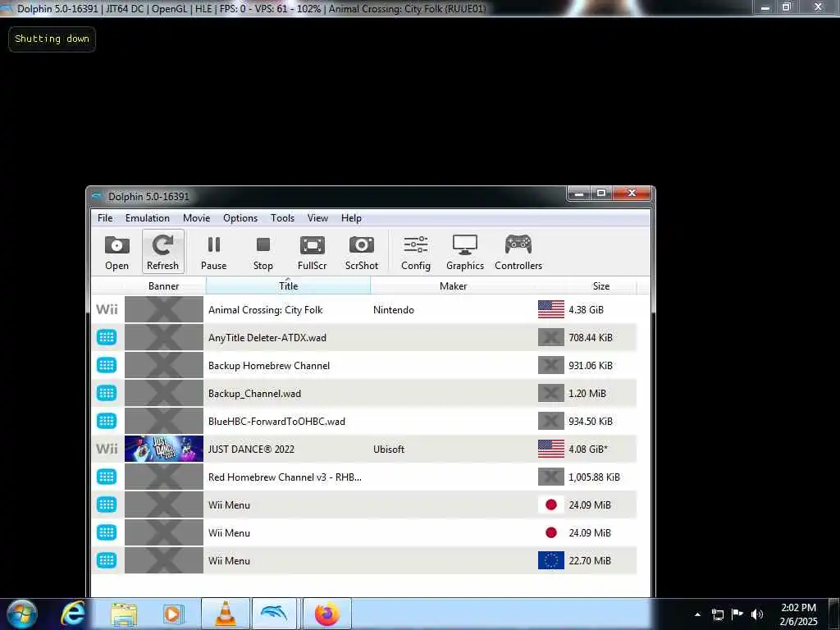Click the channel icon beside AnyTitle Deleter
Viewport: 840px width, 630px height.
click(x=107, y=337)
